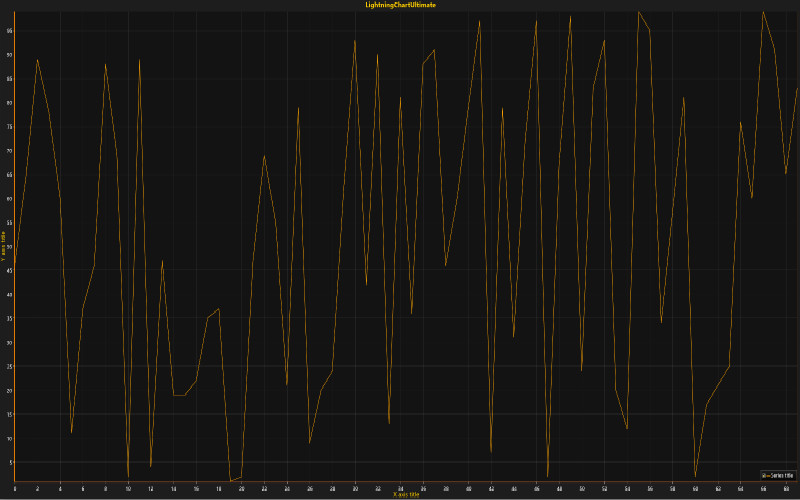Click the 40 tick on Y axis
The height and width of the screenshot is (500, 800).
(9, 295)
